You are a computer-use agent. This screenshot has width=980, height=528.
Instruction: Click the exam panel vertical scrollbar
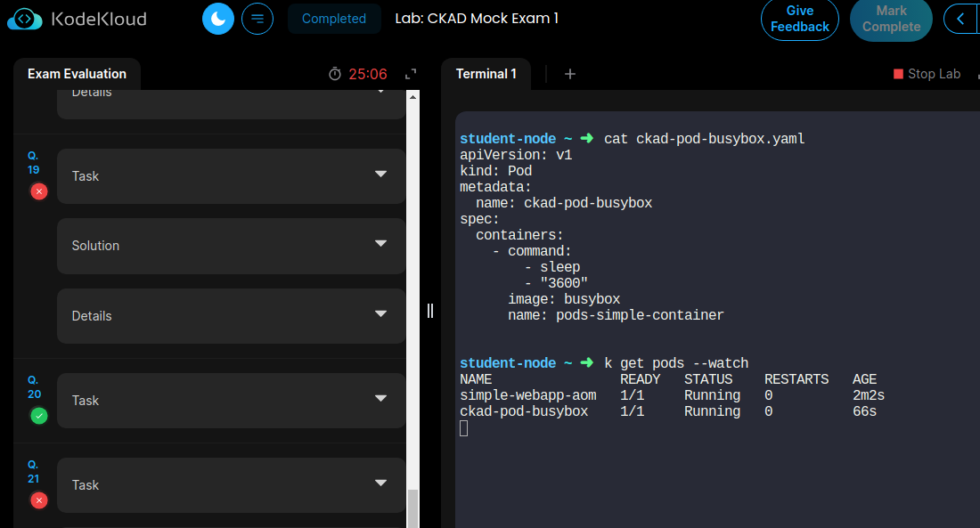coord(412,506)
